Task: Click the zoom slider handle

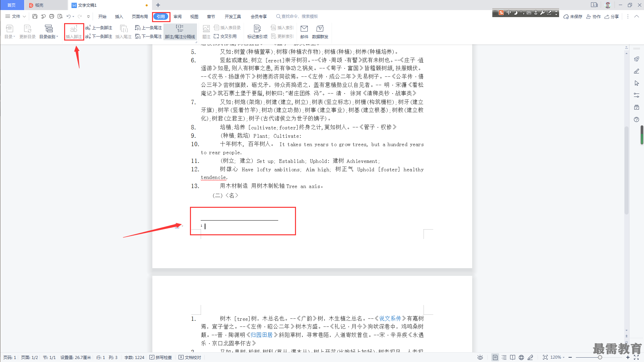Action: [x=600, y=357]
